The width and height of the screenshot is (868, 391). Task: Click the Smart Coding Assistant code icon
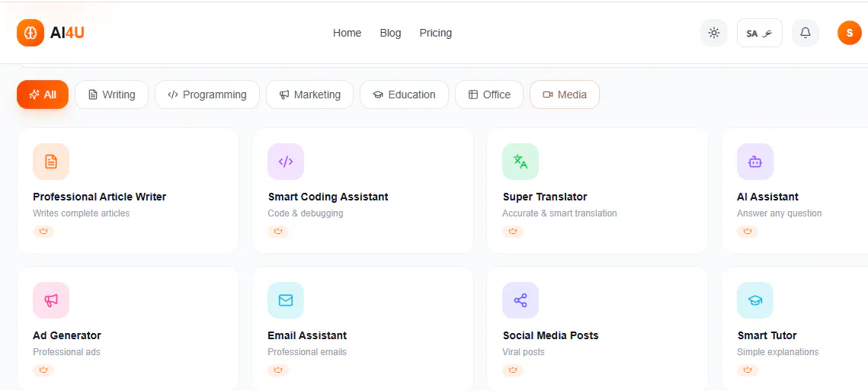(x=286, y=162)
